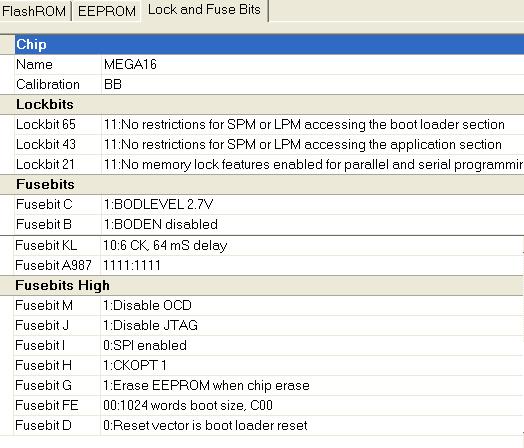524x448 pixels.
Task: Click the MEGA16 chip name value
Action: (312, 64)
